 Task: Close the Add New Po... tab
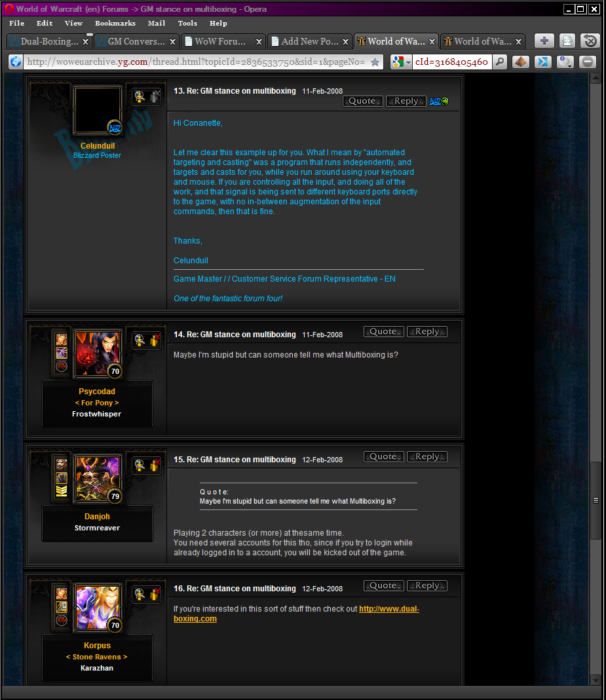click(x=346, y=41)
